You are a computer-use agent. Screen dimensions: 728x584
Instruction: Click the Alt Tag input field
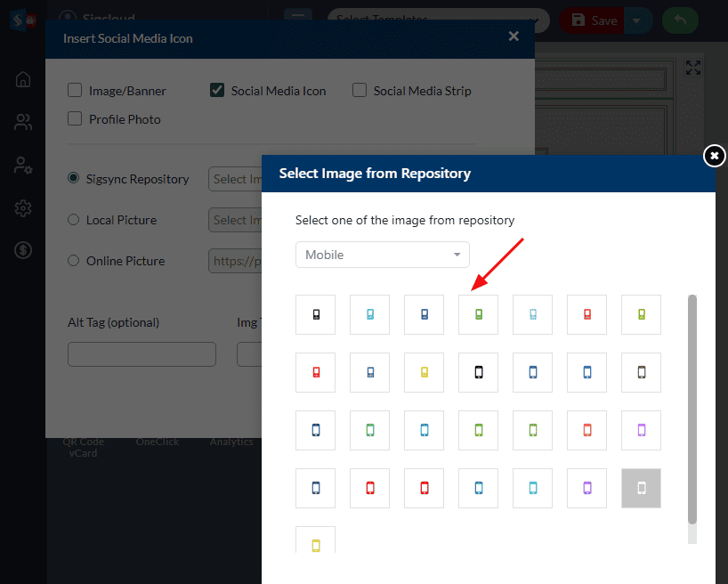[x=142, y=354]
